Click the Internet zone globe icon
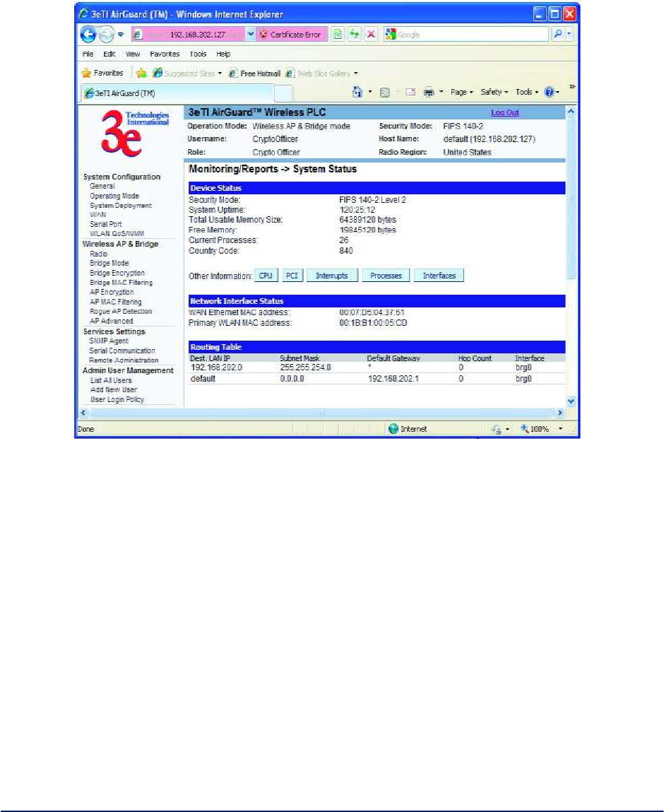Viewport: 664px width, 812px height. coord(393,429)
